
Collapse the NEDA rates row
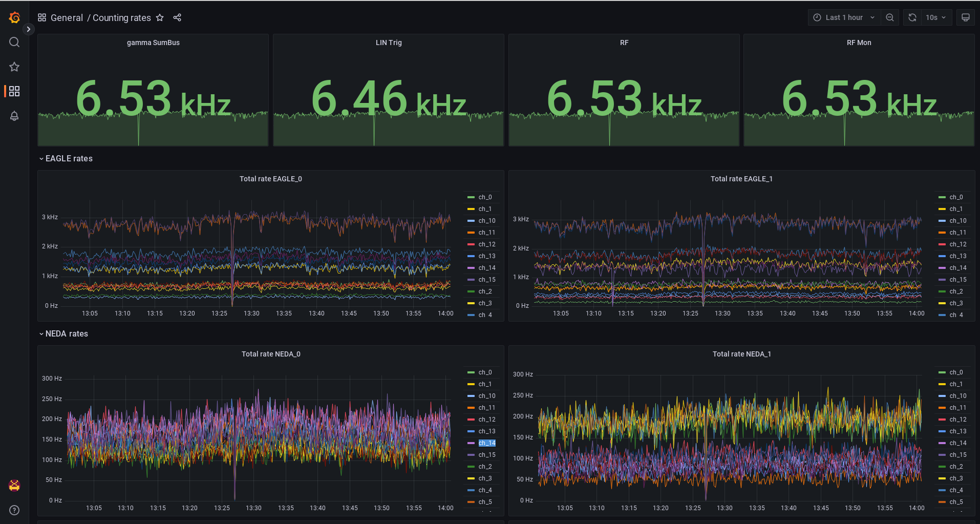click(x=63, y=333)
